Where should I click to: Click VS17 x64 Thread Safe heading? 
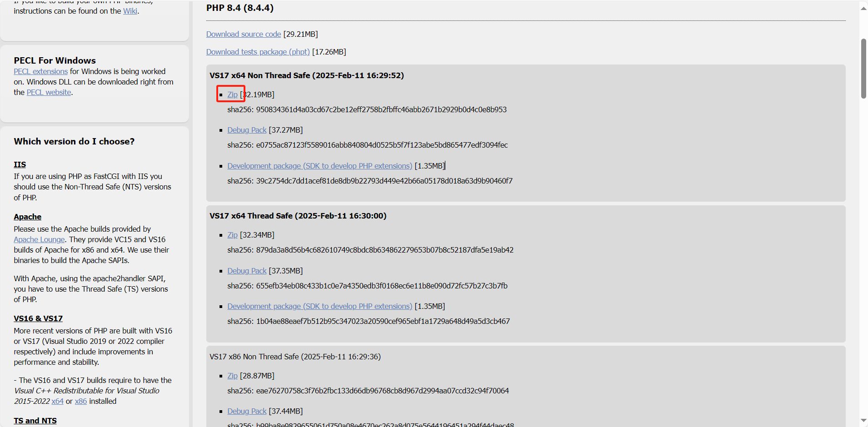coord(298,216)
